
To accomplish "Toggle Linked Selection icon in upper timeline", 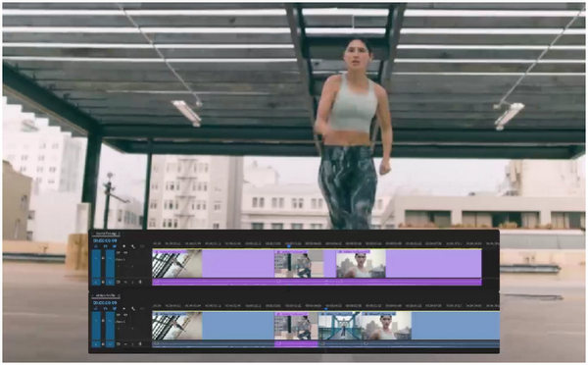I will [x=115, y=246].
